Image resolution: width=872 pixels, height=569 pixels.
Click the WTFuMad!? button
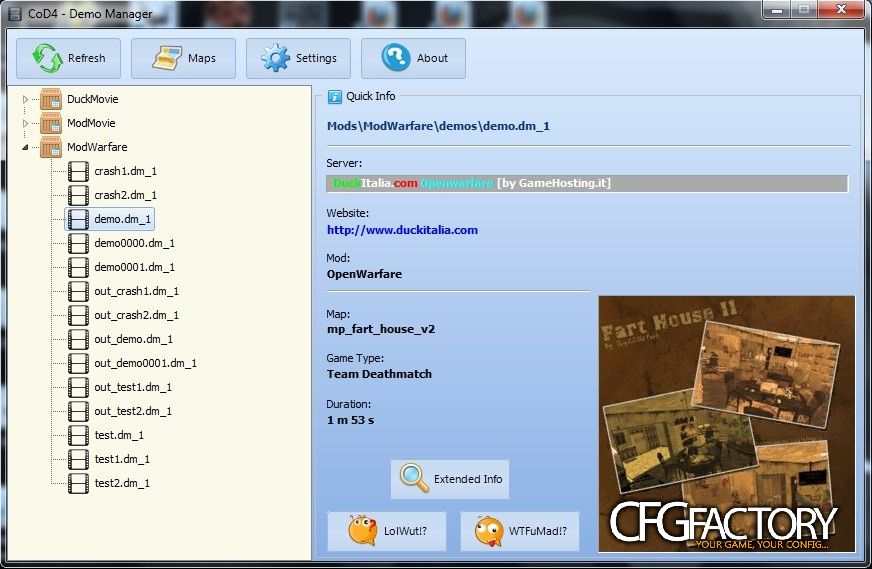(520, 531)
